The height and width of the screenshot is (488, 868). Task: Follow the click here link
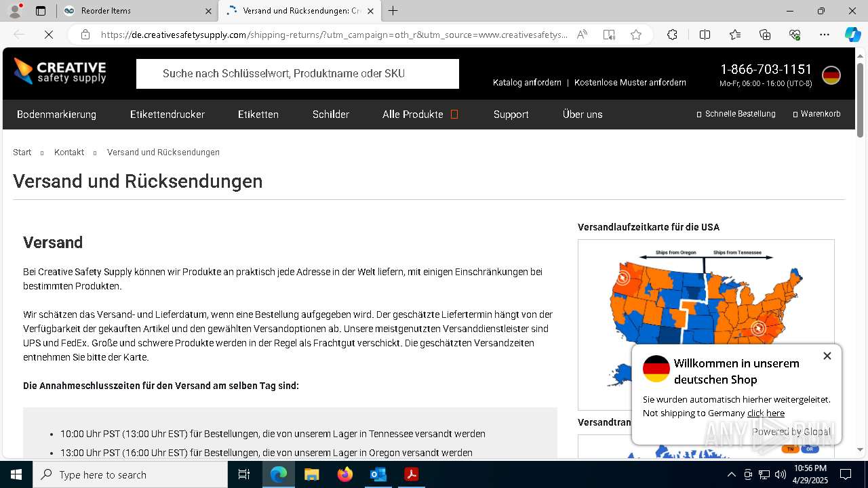[x=766, y=413]
